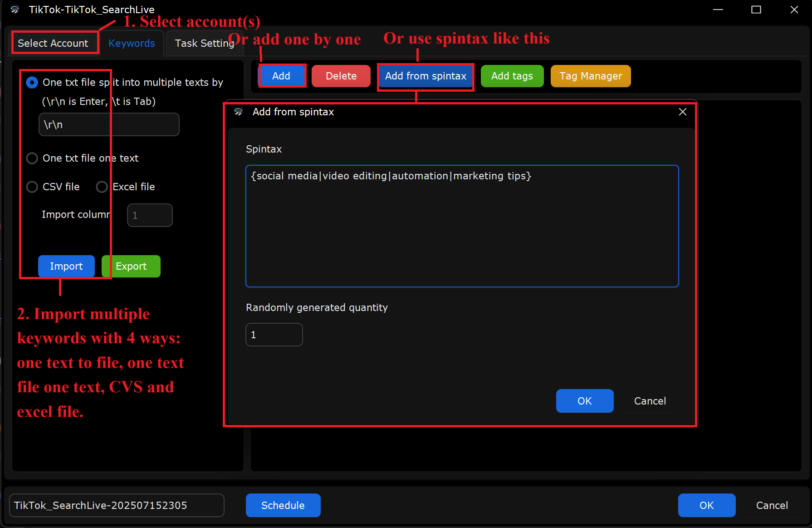Click the task name field TikTok_SearchLive-202507152305

pos(117,505)
